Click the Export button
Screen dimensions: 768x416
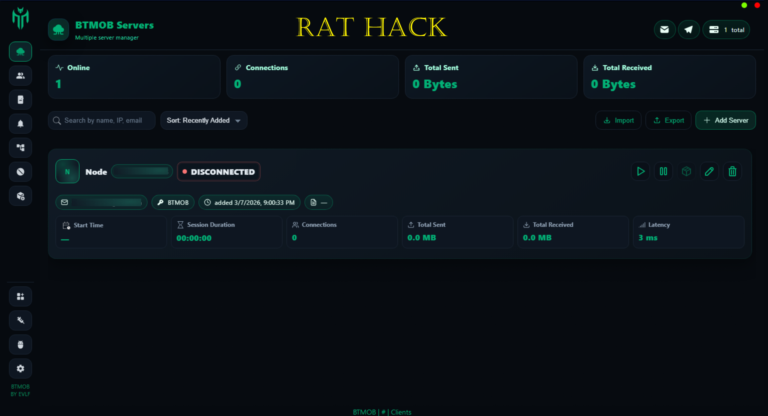click(668, 120)
